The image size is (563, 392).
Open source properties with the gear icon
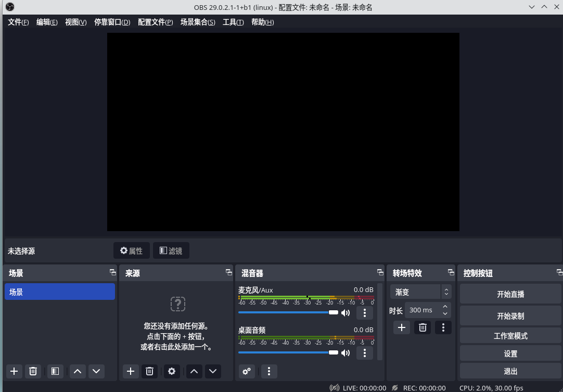coord(172,371)
